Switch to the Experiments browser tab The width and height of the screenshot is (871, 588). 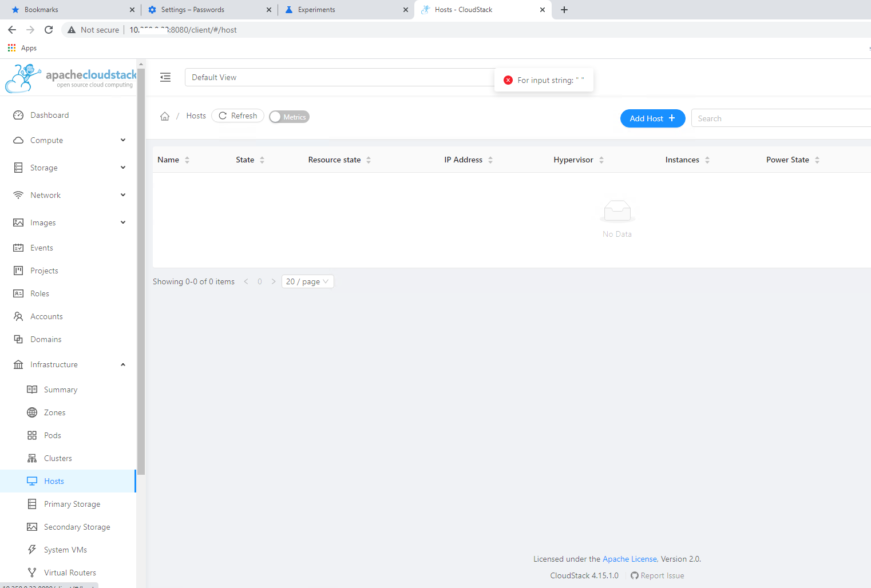[345, 10]
